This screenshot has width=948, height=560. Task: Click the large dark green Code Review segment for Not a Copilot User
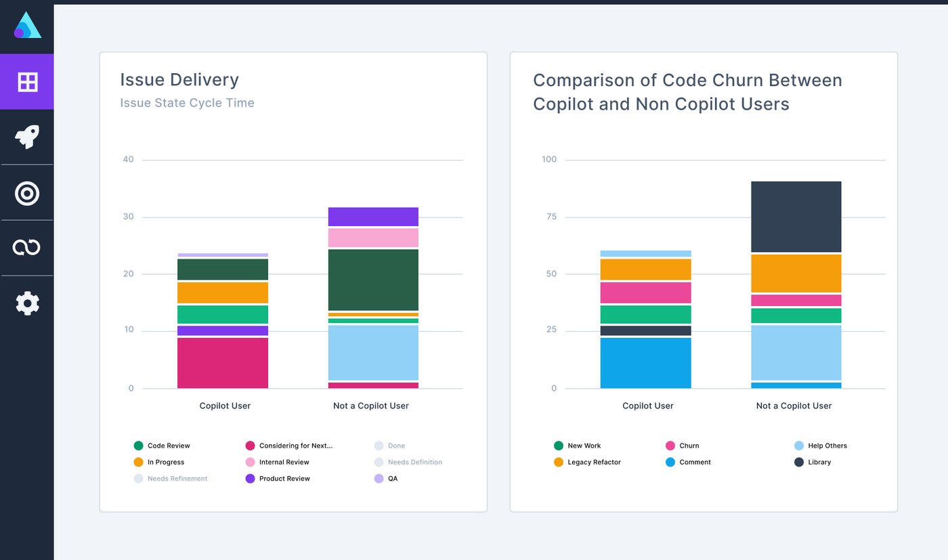point(373,280)
